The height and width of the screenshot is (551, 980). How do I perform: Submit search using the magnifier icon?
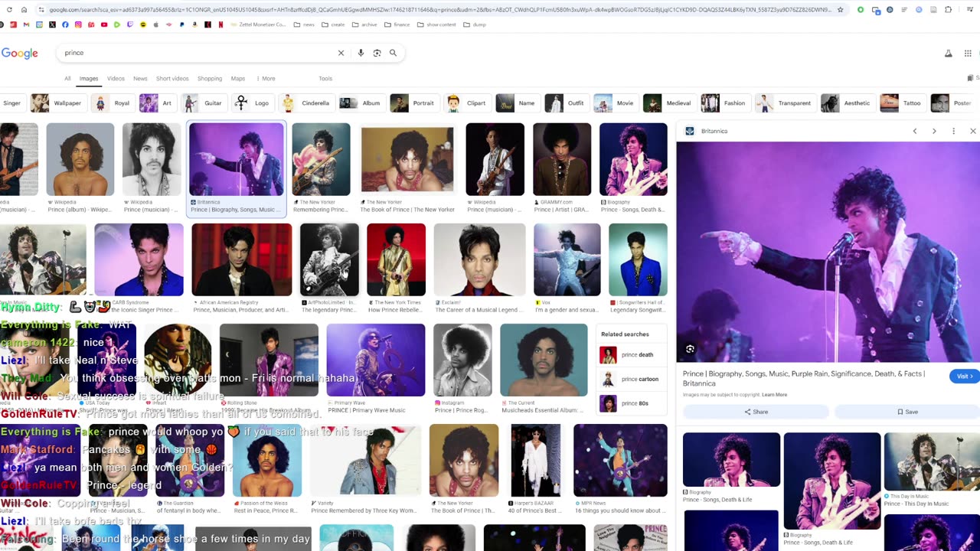click(393, 53)
